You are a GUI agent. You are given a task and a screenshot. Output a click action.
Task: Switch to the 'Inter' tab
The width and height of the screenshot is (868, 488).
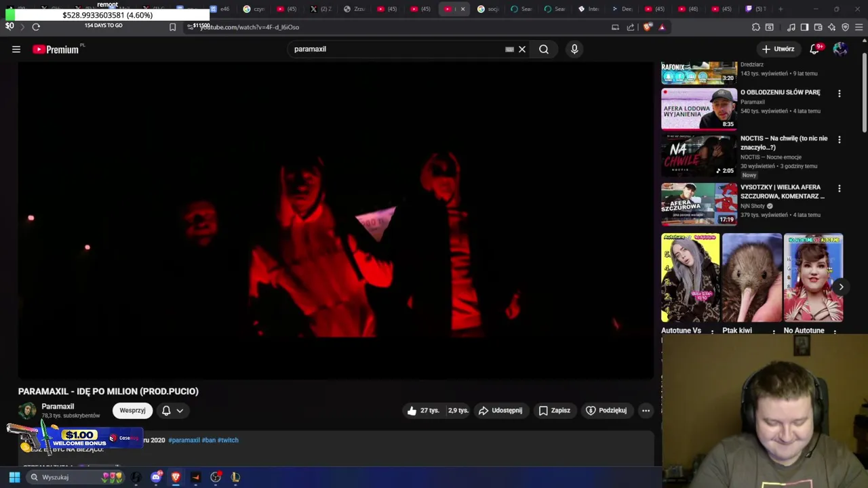click(589, 9)
